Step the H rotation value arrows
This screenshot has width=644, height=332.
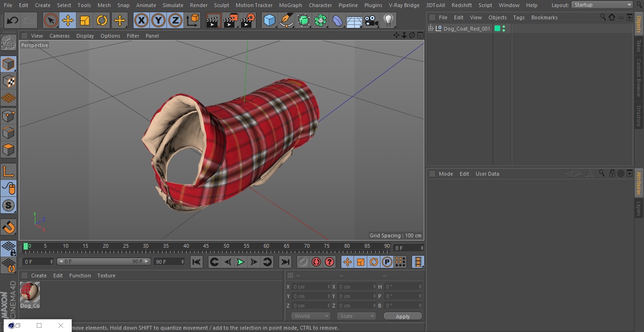421,287
